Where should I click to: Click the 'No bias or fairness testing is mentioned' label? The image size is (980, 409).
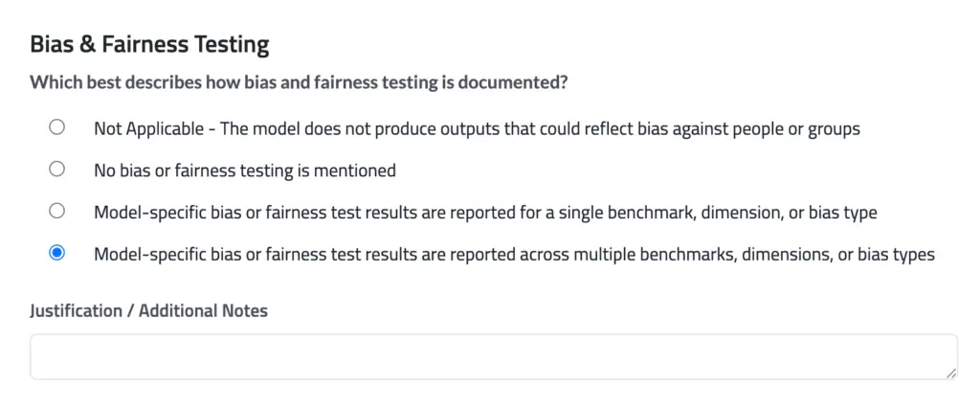(245, 170)
